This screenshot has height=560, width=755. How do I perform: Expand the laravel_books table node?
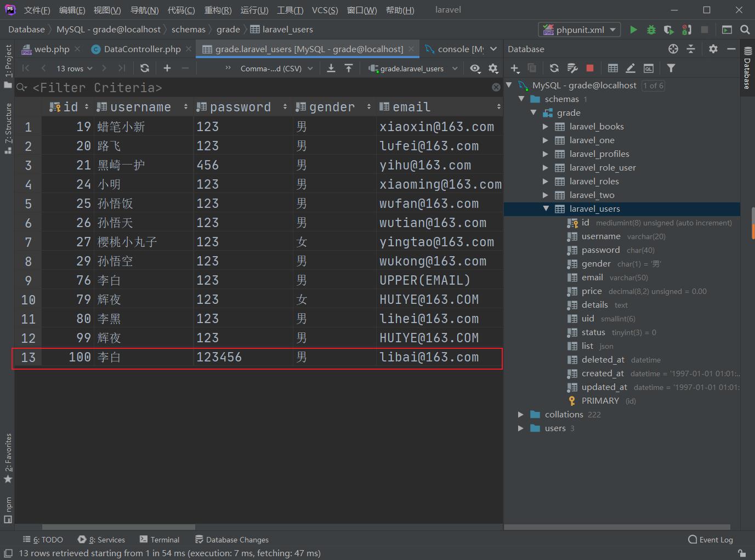coord(546,126)
